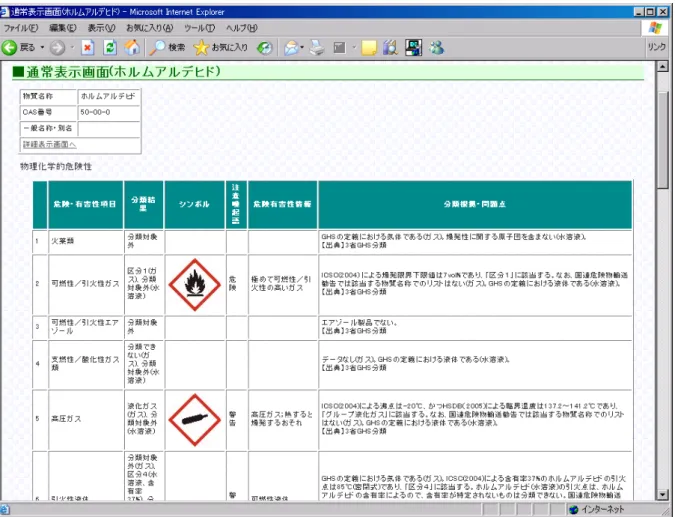The width and height of the screenshot is (675, 517).
Task: Click the Internet zone globe icon
Action: (573, 510)
